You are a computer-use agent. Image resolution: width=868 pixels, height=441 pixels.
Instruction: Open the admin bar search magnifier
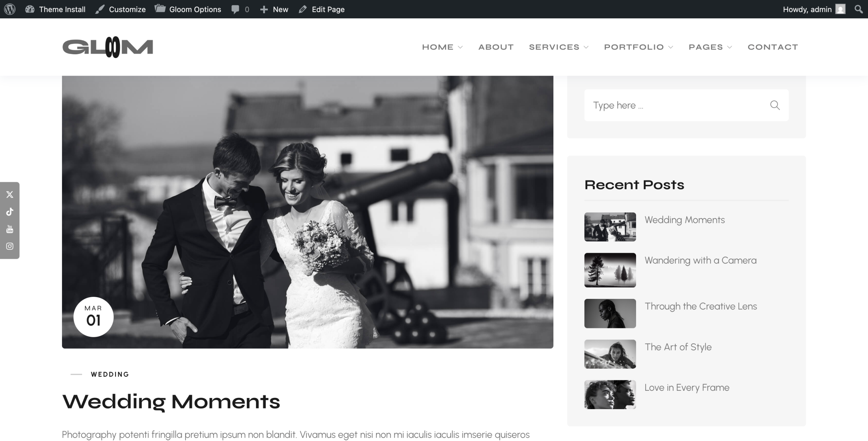click(859, 9)
